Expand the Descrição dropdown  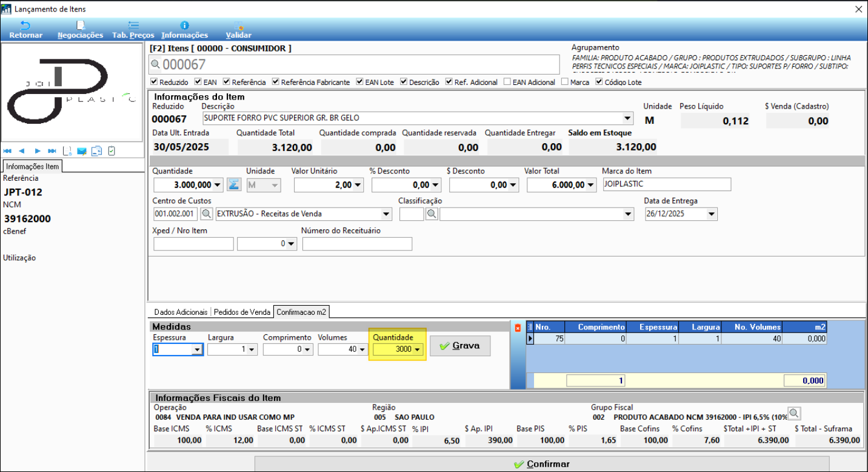click(x=627, y=118)
